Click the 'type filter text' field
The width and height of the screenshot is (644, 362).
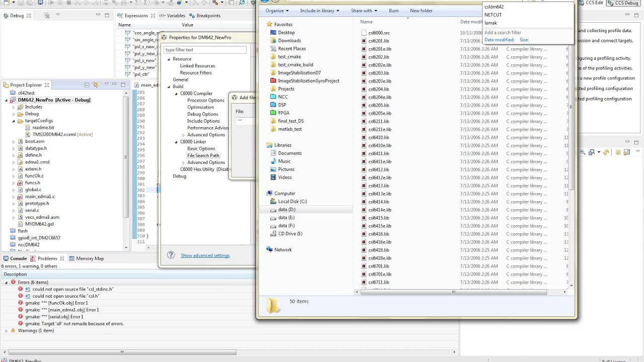pyautogui.click(x=205, y=50)
